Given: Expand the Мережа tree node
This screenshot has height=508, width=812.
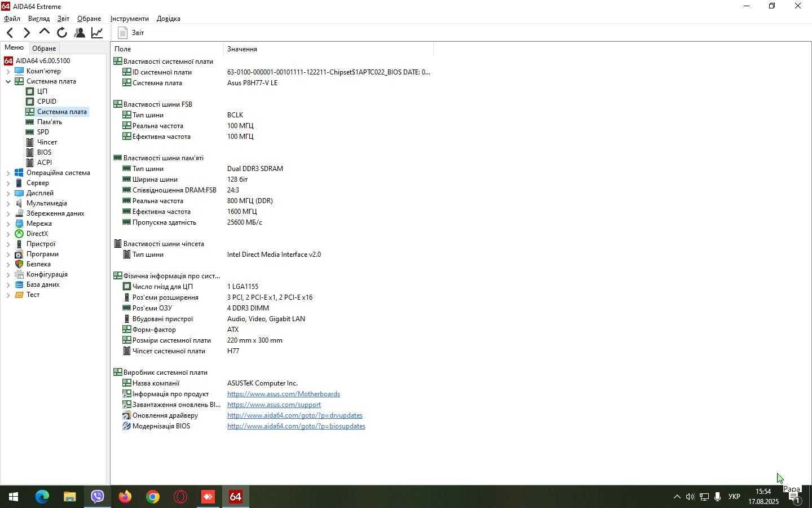Looking at the screenshot, I should (x=8, y=224).
